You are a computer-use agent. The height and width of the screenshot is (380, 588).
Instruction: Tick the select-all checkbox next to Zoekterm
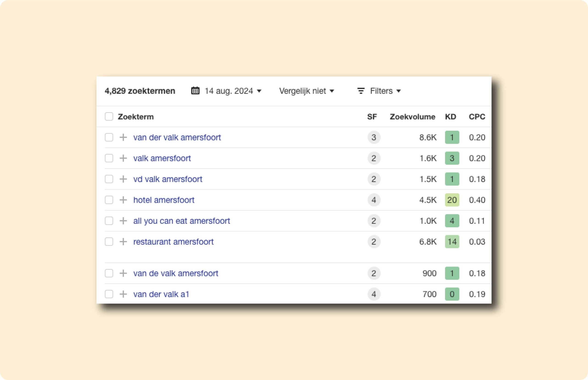pos(109,116)
